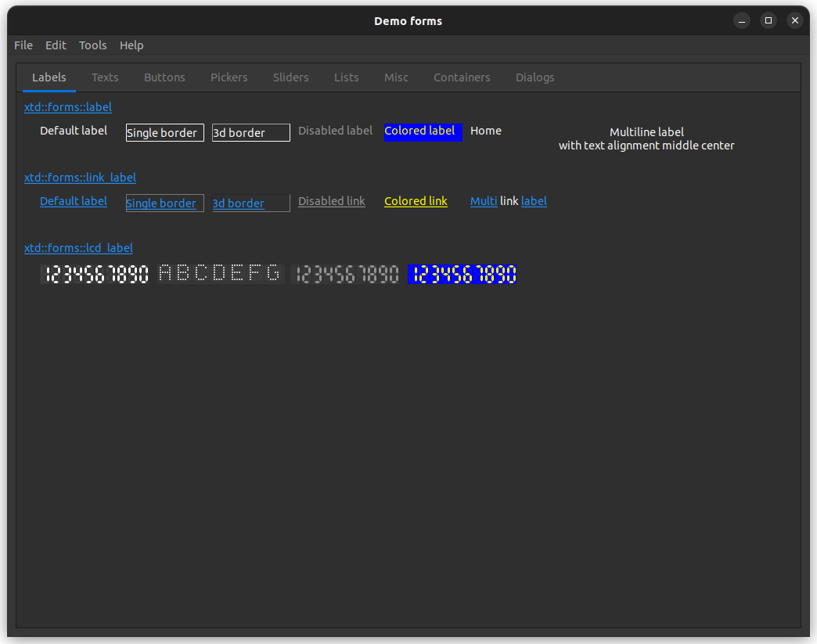Open the Misc tab

point(396,77)
